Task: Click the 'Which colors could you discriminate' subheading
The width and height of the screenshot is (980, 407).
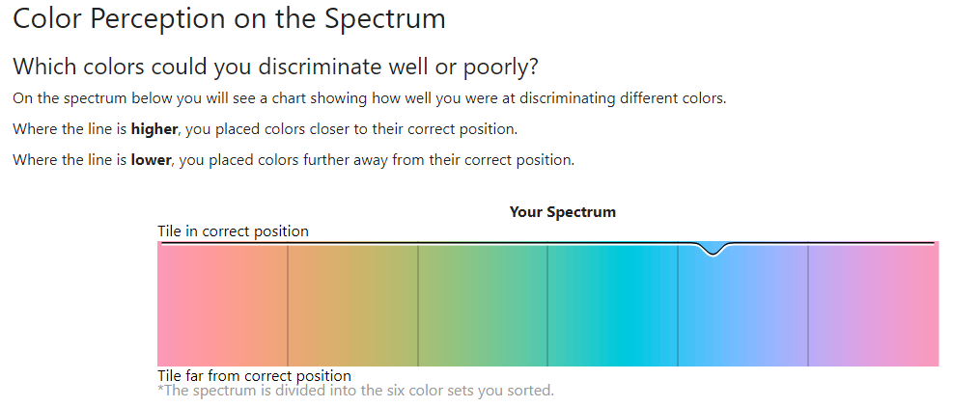Action: click(x=275, y=67)
